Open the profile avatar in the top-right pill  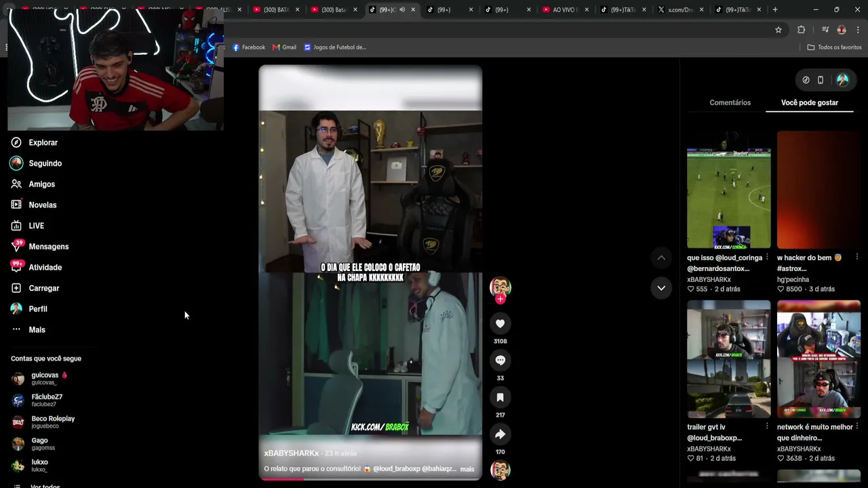click(x=843, y=80)
